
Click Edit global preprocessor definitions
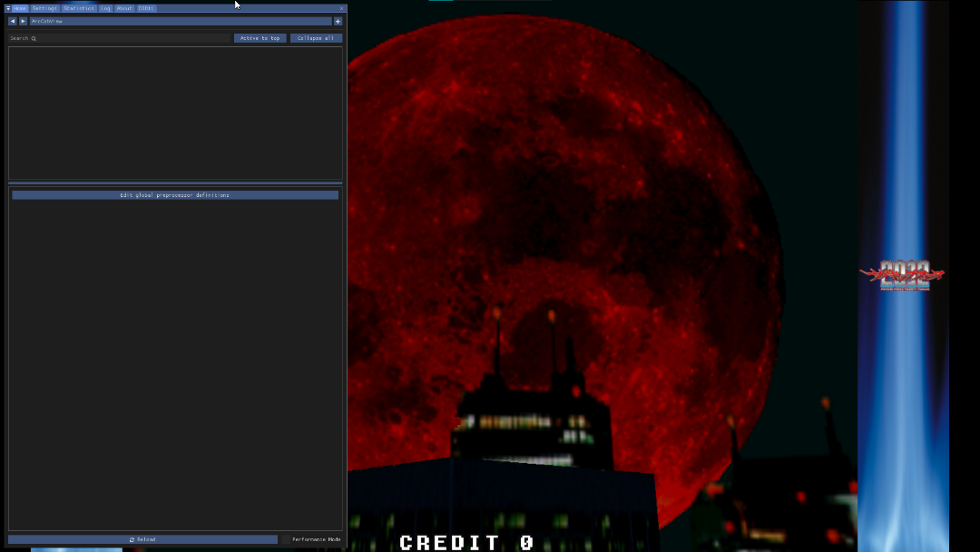tap(175, 195)
